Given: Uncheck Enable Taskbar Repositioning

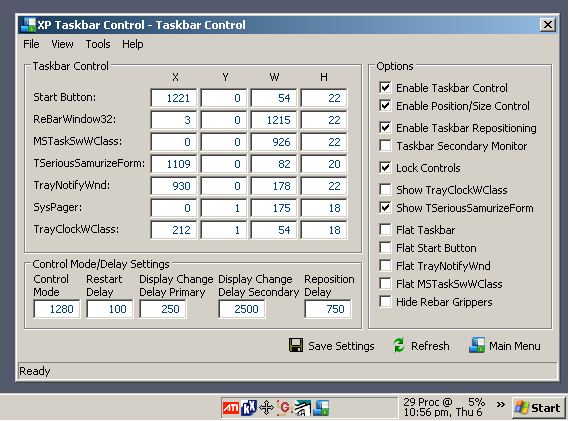Looking at the screenshot, I should [385, 127].
